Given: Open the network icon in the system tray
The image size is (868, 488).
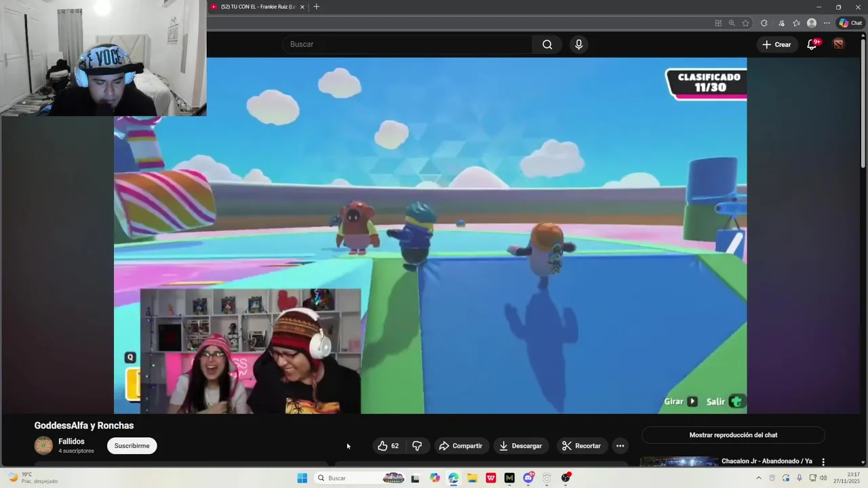Looking at the screenshot, I should 812,478.
